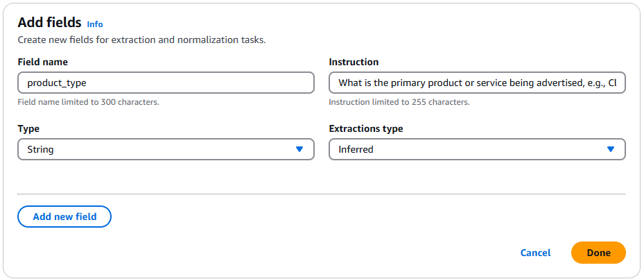Click the Field name input containing product_type

[x=166, y=83]
